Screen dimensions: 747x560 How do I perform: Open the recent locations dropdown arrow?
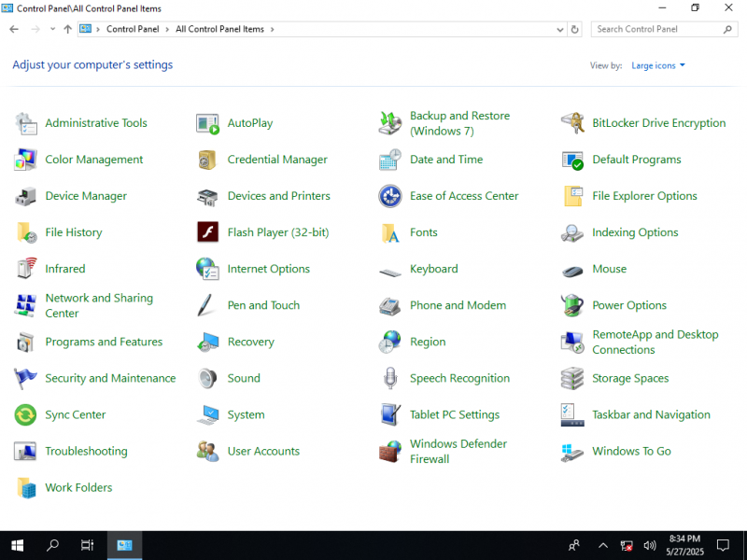click(x=52, y=29)
